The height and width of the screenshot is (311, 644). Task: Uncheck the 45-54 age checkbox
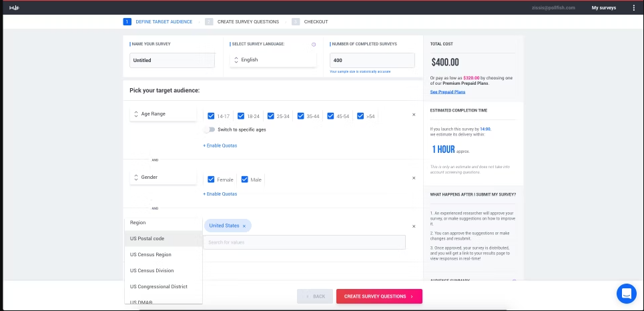pyautogui.click(x=330, y=116)
